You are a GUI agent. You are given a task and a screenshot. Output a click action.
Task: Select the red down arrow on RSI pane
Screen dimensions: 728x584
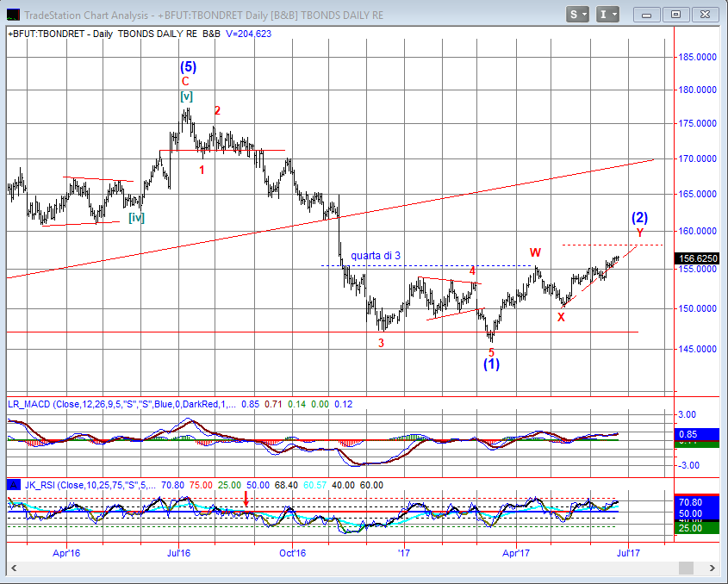[x=246, y=499]
